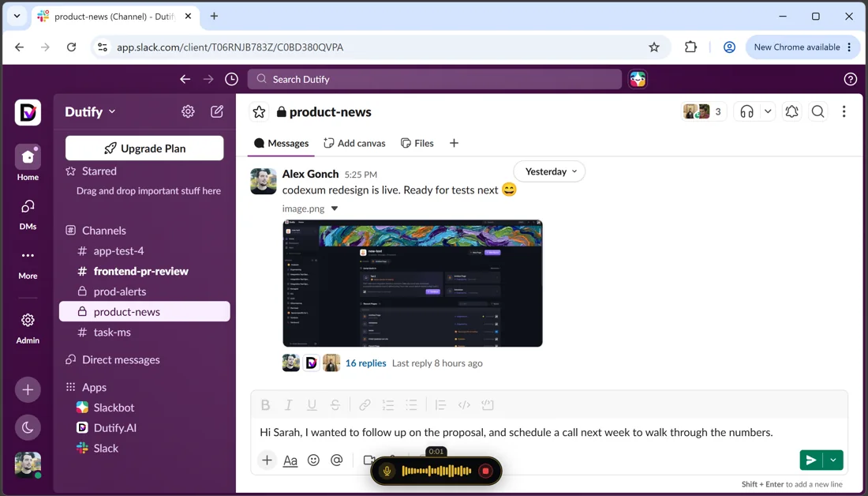Record a video clip with camera icon
This screenshot has width=868, height=496.
coord(369,460)
